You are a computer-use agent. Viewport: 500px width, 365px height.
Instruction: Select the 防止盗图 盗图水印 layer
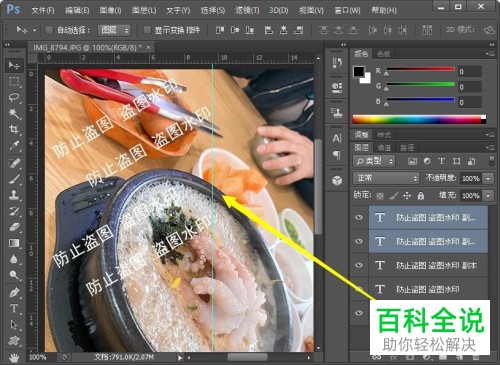(428, 289)
